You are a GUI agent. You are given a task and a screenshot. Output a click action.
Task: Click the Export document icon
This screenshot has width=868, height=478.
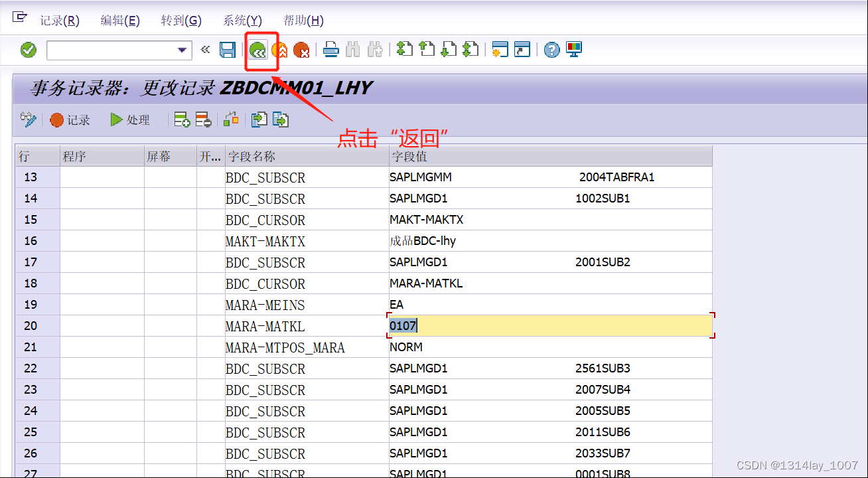(x=281, y=119)
